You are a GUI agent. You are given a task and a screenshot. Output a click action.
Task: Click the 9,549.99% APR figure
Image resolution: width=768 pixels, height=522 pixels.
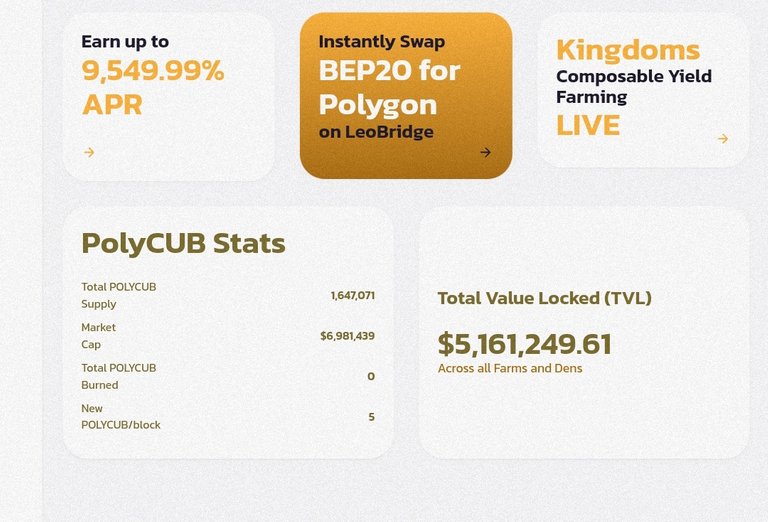click(153, 88)
